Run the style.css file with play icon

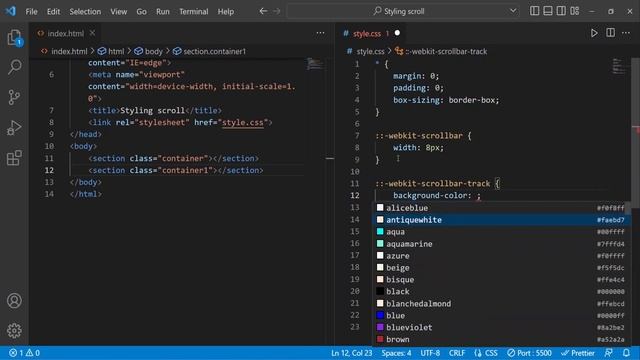coord(594,33)
